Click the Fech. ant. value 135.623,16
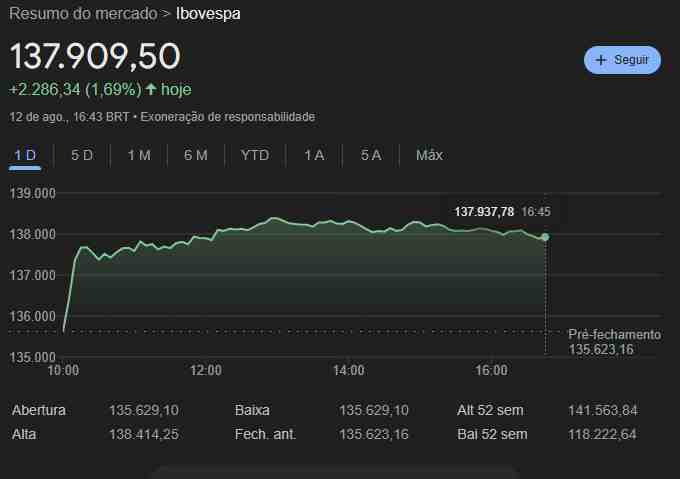This screenshot has width=680, height=479. point(374,434)
